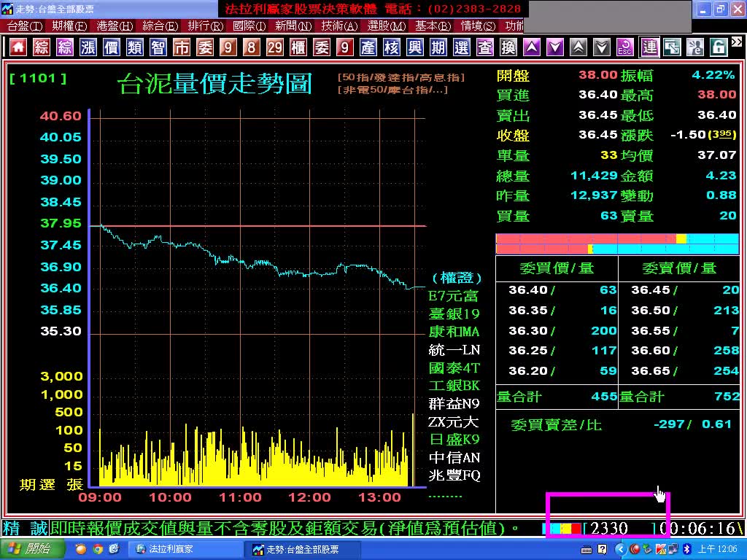Open the 基本(B) menu

click(x=433, y=26)
